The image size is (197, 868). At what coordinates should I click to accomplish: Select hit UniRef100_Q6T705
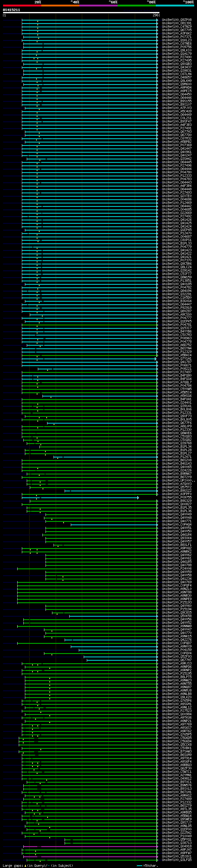click(x=177, y=30)
